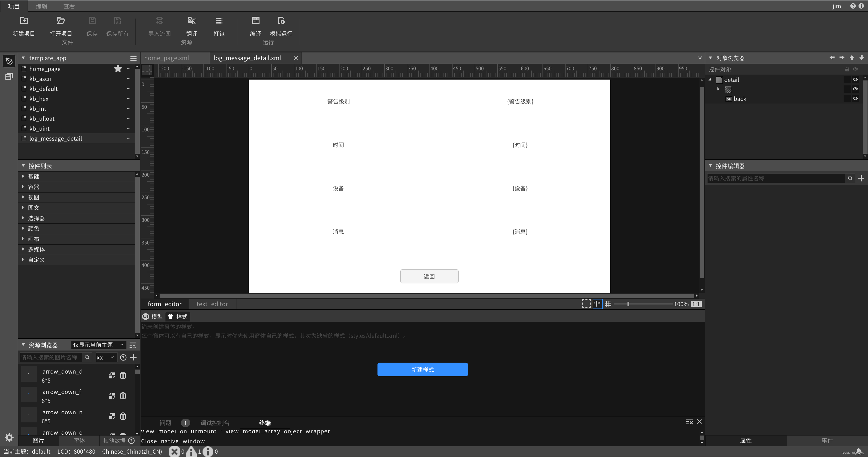Click the search icon in resource browser
The height and width of the screenshot is (457, 868).
click(87, 357)
